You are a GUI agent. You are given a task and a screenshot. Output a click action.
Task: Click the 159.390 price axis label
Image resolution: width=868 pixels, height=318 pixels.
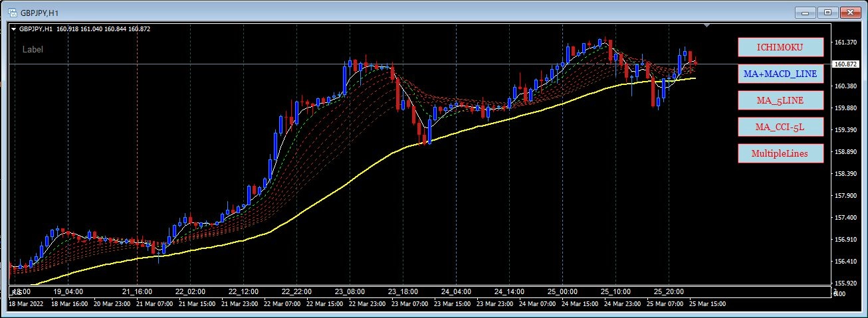click(845, 129)
